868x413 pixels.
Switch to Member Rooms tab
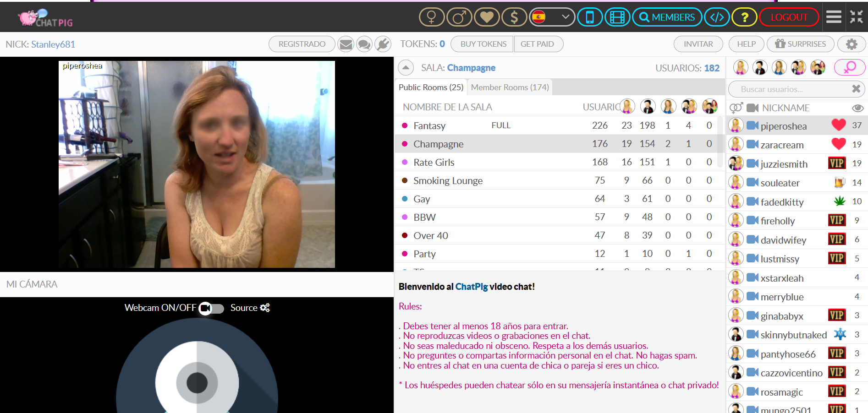point(510,87)
